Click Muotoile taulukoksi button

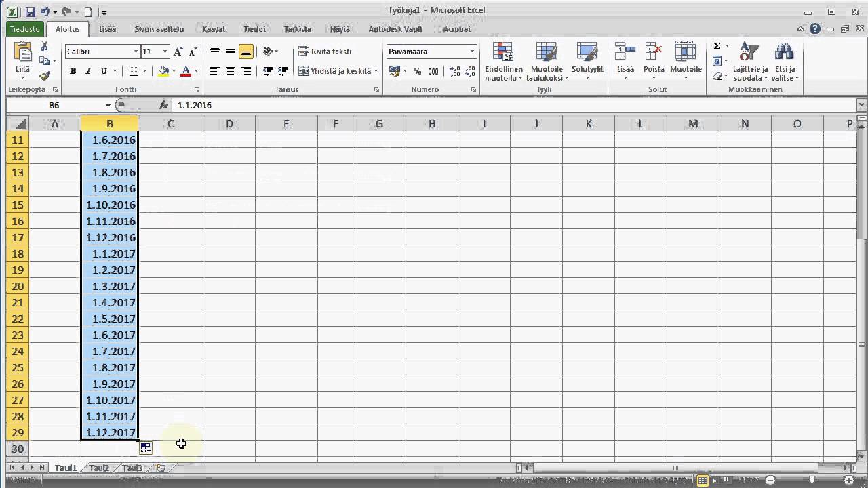[x=547, y=62]
